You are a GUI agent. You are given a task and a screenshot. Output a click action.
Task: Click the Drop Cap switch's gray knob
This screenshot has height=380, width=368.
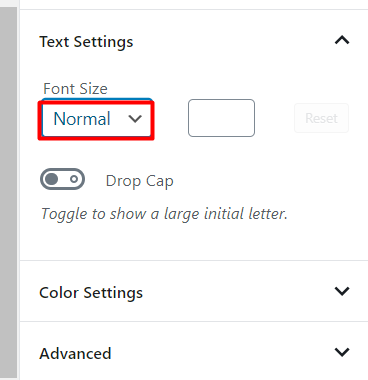click(52, 179)
